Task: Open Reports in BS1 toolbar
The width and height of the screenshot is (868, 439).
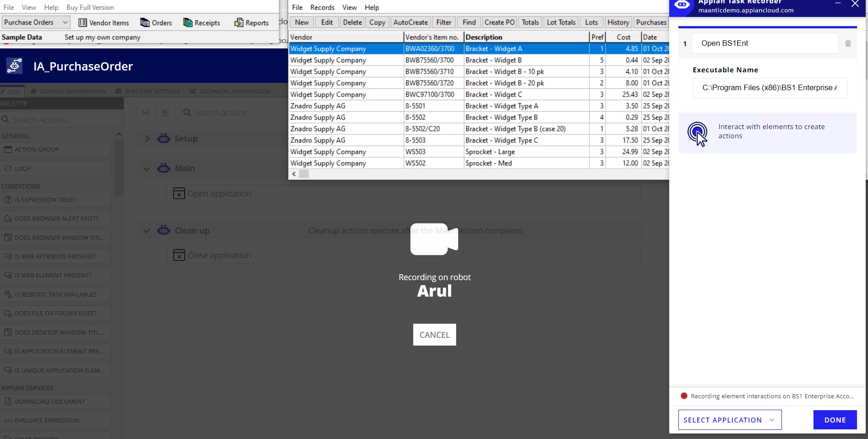Action: coord(251,22)
